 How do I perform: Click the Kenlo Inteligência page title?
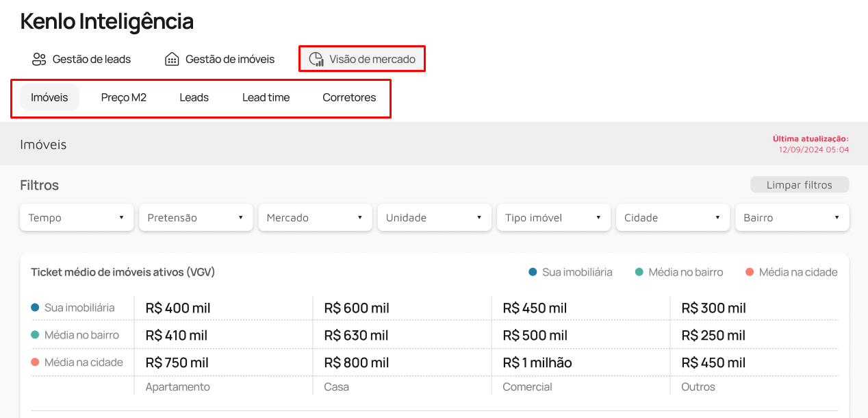click(107, 22)
